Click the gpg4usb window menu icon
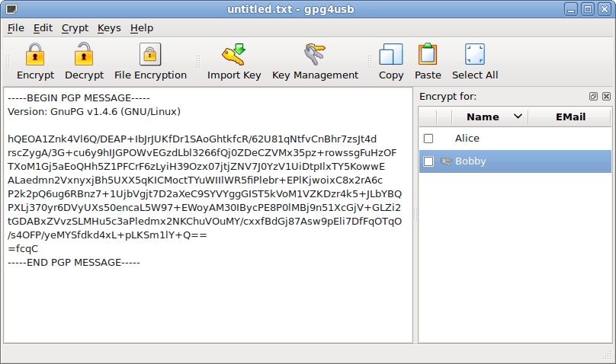616x364 pixels. pyautogui.click(x=11, y=8)
